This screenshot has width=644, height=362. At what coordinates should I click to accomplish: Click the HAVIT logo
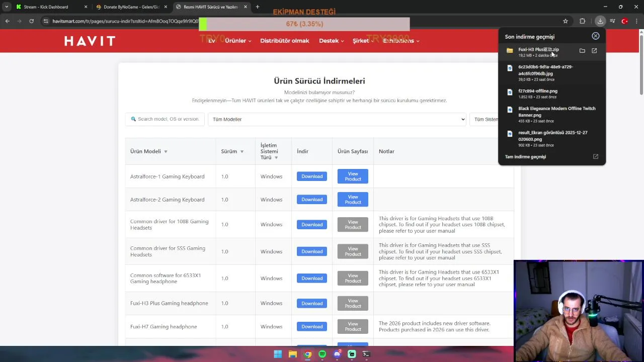(x=90, y=41)
